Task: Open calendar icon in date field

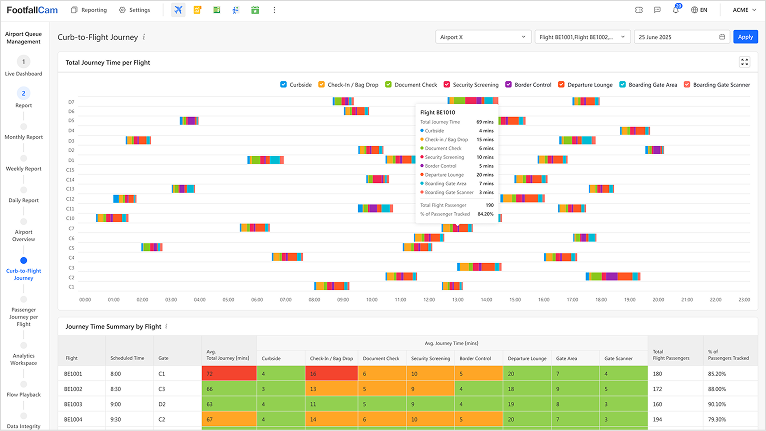Action: pyautogui.click(x=722, y=37)
